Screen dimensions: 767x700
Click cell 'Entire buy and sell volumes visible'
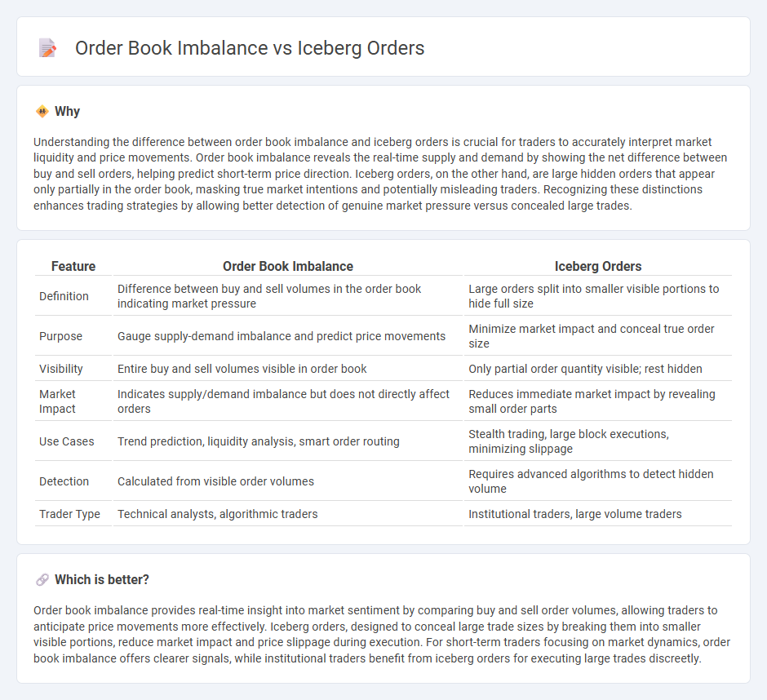[287, 369]
